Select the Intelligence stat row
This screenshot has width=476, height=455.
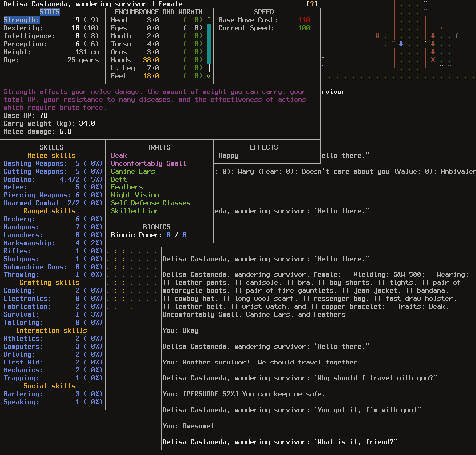pos(51,36)
